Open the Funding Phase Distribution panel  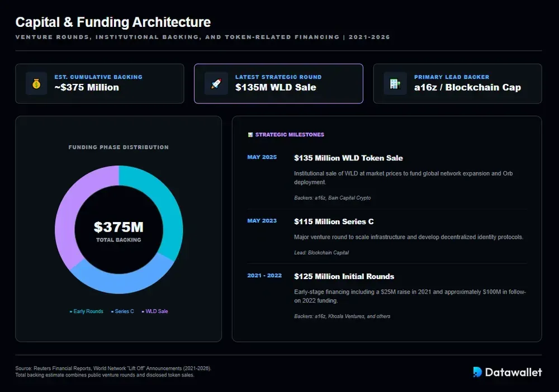pyautogui.click(x=118, y=147)
